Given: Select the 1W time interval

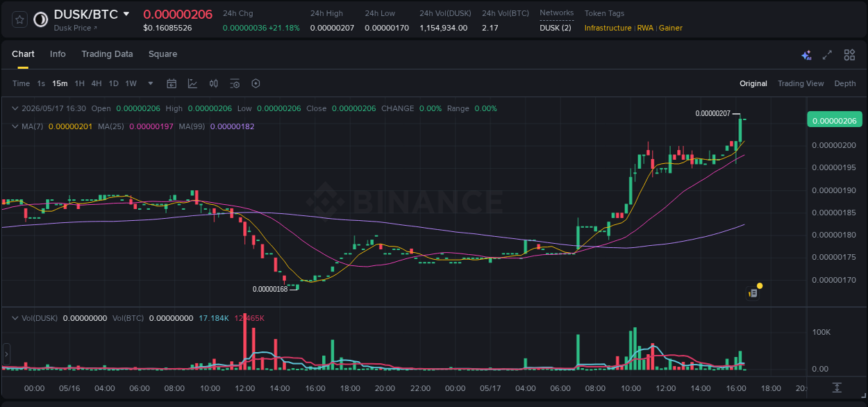Looking at the screenshot, I should [131, 83].
